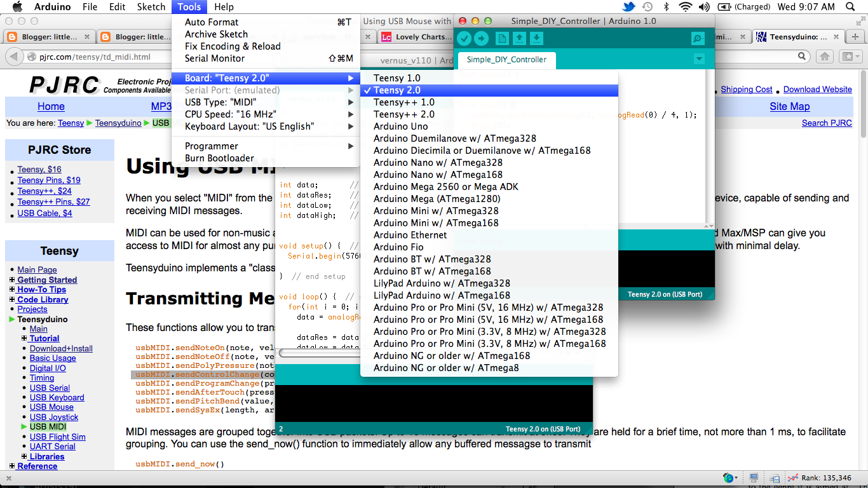Click the horizontal scrollbar in rear Arduino window
Screen dimensions: 868x488
pos(320,353)
